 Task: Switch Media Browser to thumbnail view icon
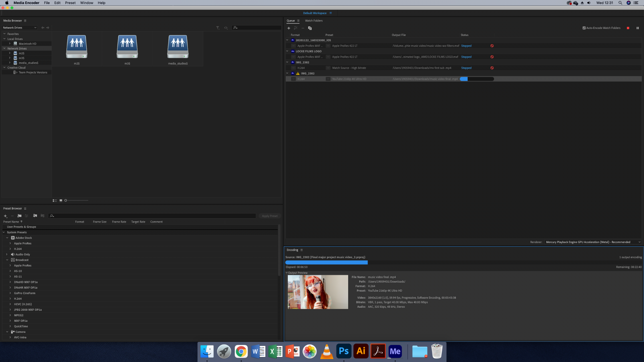(61, 200)
